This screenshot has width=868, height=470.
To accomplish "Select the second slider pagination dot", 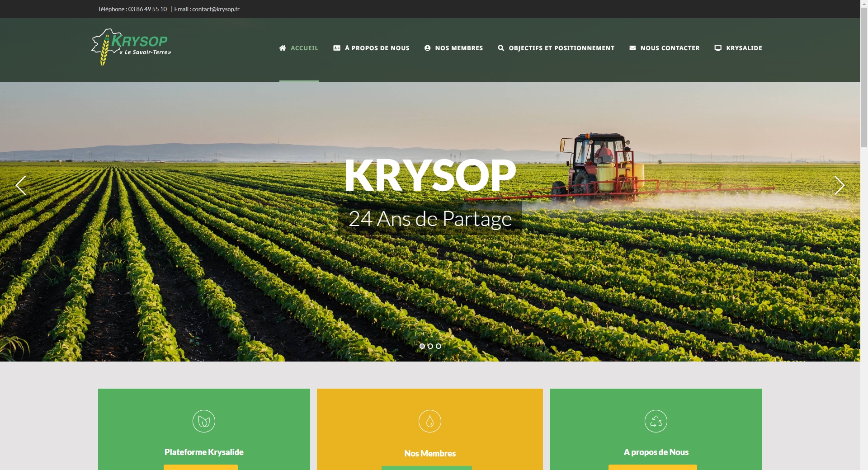I will (x=430, y=346).
